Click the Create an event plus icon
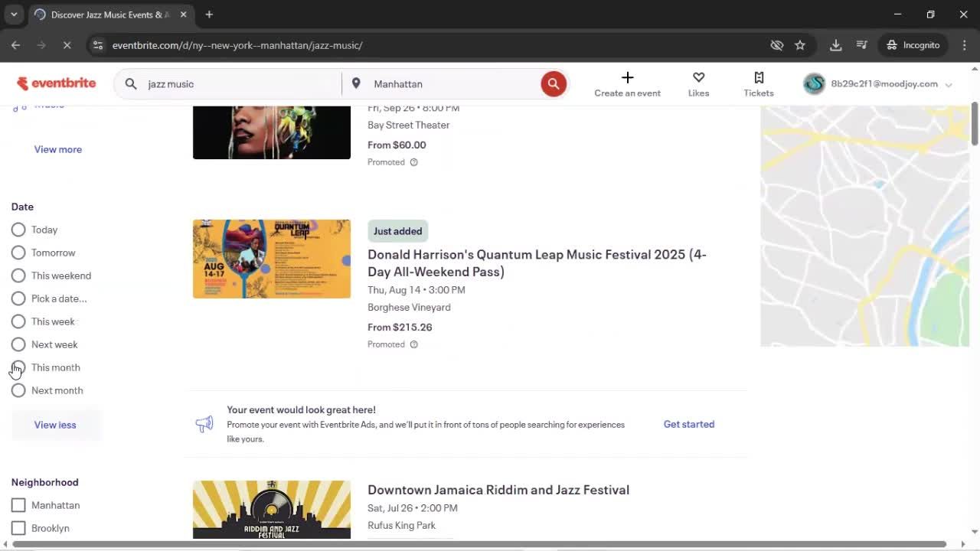This screenshot has height=551, width=980. (x=627, y=77)
